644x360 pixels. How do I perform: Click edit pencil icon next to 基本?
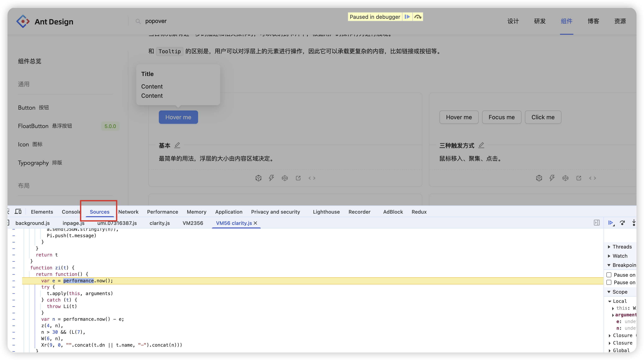click(177, 145)
